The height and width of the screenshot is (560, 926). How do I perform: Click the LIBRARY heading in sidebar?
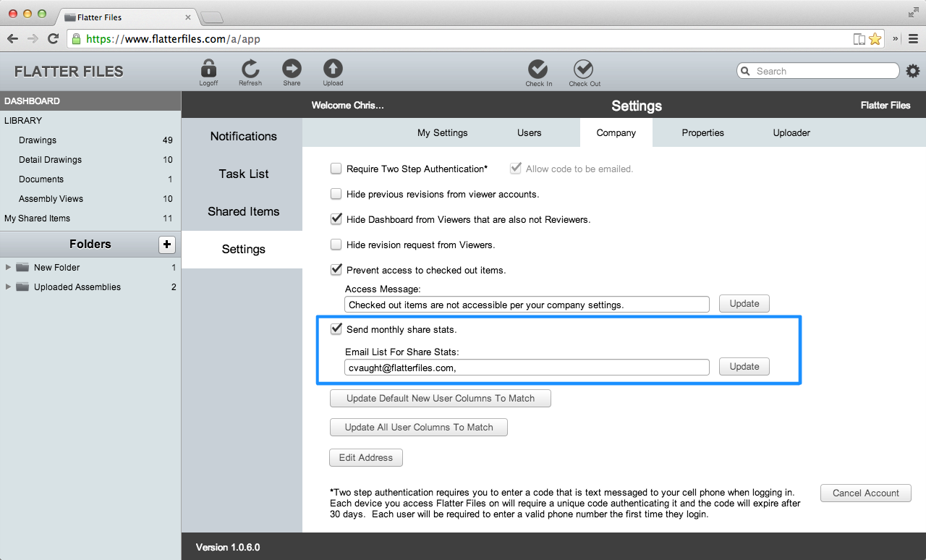click(x=23, y=121)
